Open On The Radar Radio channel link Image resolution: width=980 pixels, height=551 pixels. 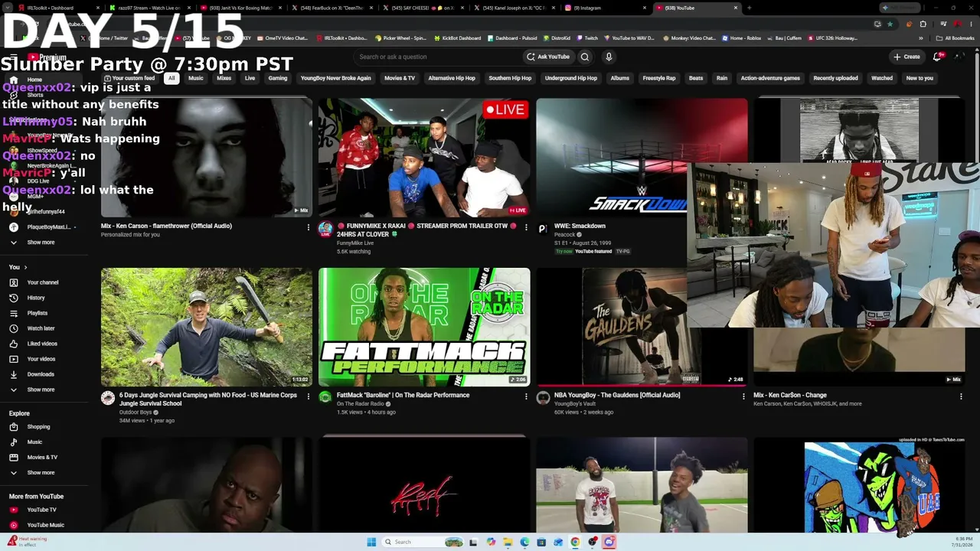tap(361, 403)
